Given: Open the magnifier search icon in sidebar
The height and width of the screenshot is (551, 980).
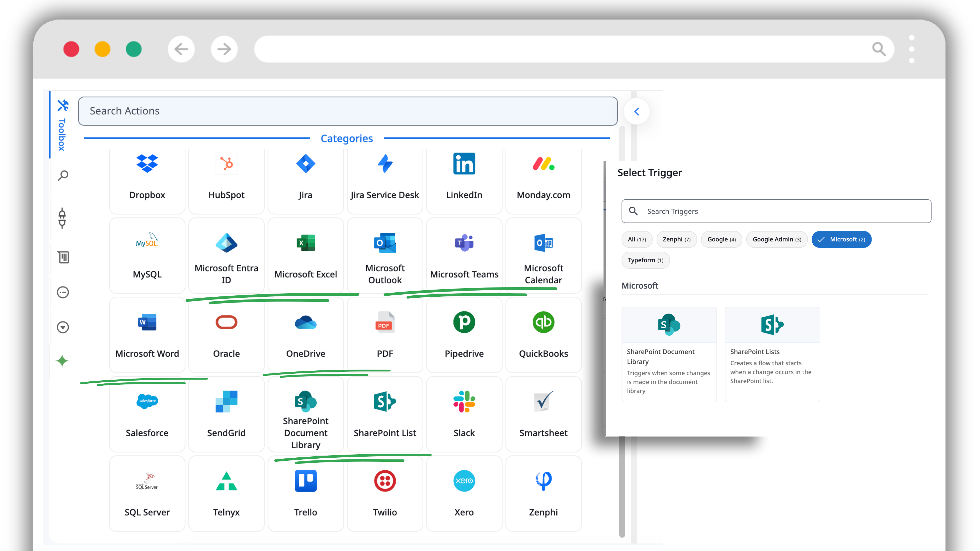Looking at the screenshot, I should click(x=63, y=176).
